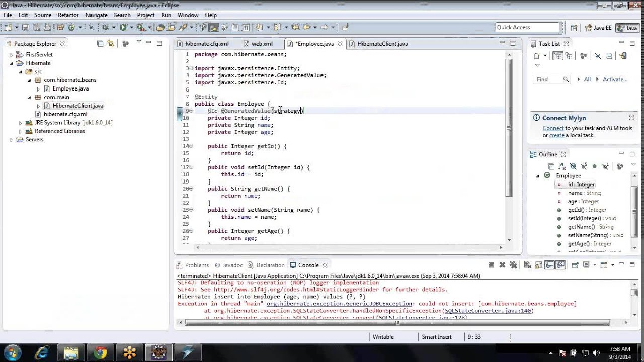Image resolution: width=644 pixels, height=362 pixels.
Task: Collapse All in Package Explorer toolbar
Action: coord(100,44)
